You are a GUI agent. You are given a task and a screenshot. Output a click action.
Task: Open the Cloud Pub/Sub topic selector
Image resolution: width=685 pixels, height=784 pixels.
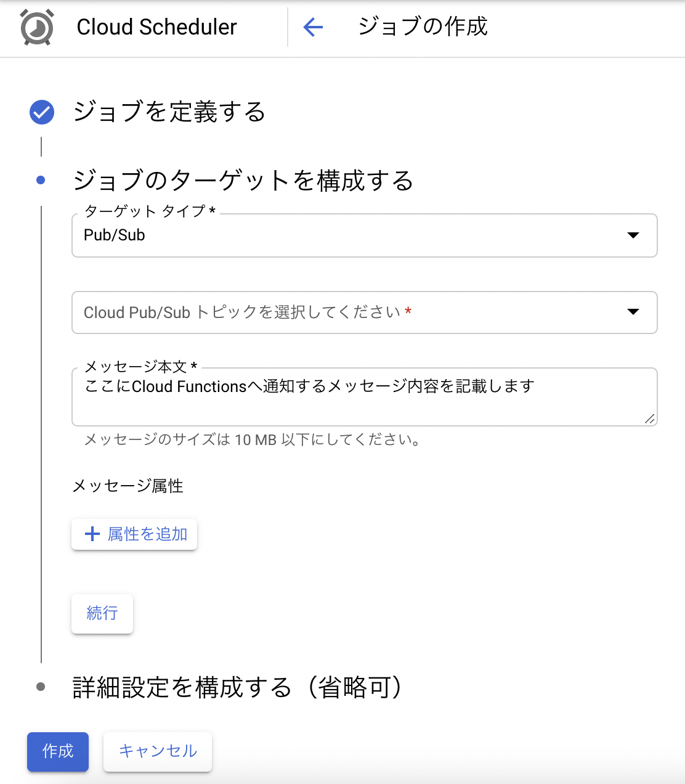click(365, 312)
